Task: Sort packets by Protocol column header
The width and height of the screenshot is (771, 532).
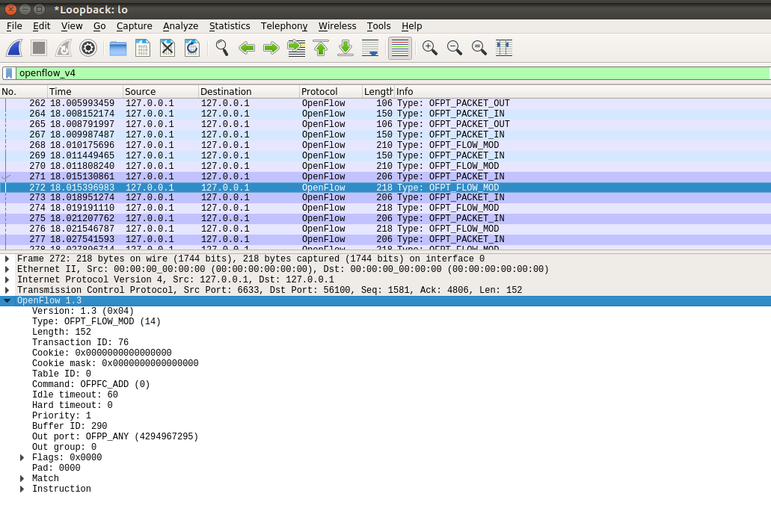Action: (x=330, y=92)
